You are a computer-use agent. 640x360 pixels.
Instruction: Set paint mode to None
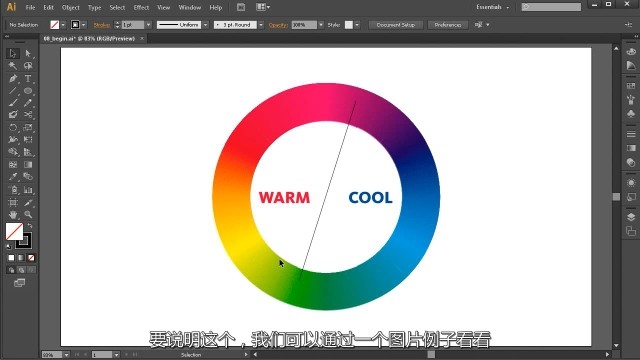click(x=31, y=258)
